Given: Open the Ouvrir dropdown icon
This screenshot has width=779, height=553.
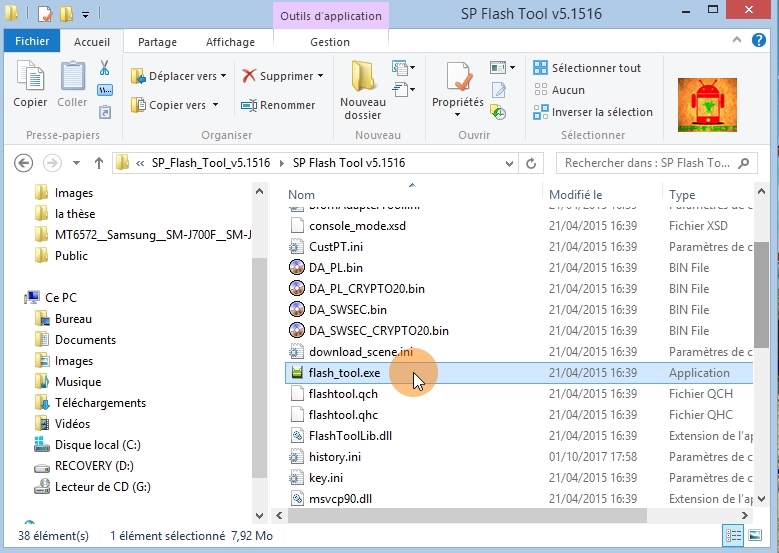Looking at the screenshot, I should pyautogui.click(x=502, y=67).
